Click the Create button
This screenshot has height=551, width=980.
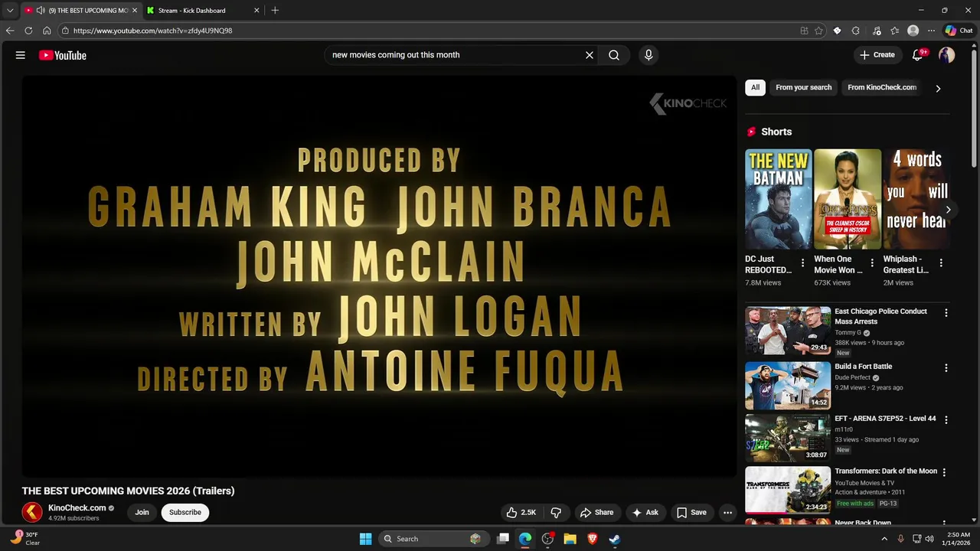point(877,55)
